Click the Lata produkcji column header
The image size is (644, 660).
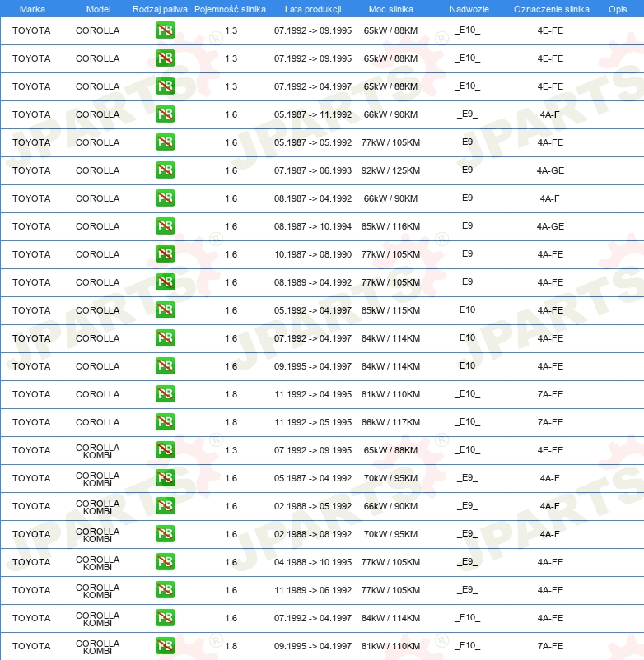coord(313,9)
